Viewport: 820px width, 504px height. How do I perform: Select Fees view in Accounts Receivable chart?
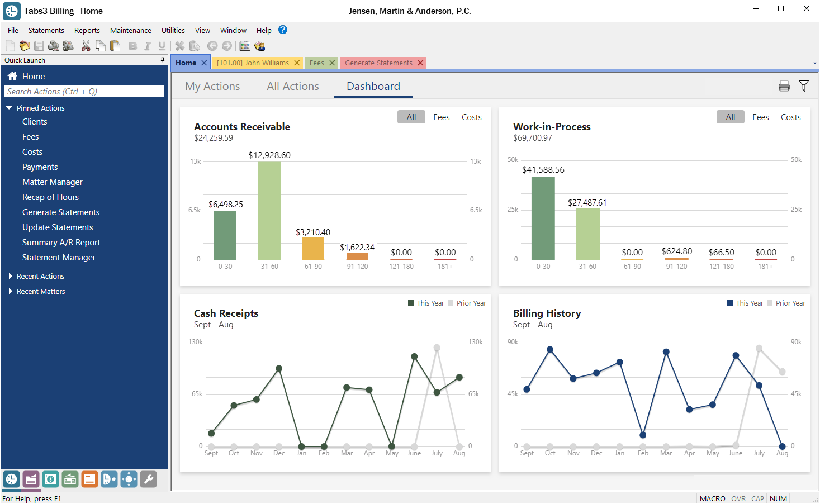[x=441, y=117]
